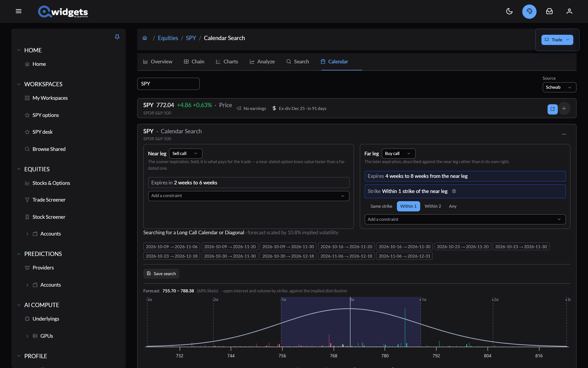
Task: Collapse the HOME sidebar section
Action: click(19, 50)
